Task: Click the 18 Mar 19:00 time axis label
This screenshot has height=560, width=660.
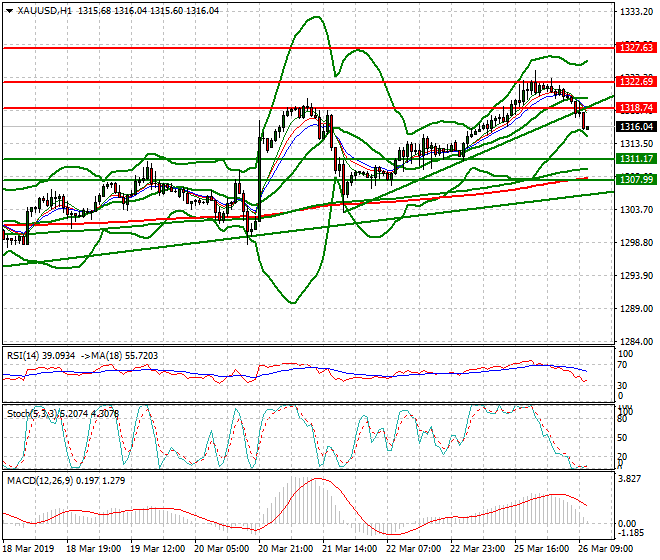Action: pos(93,549)
